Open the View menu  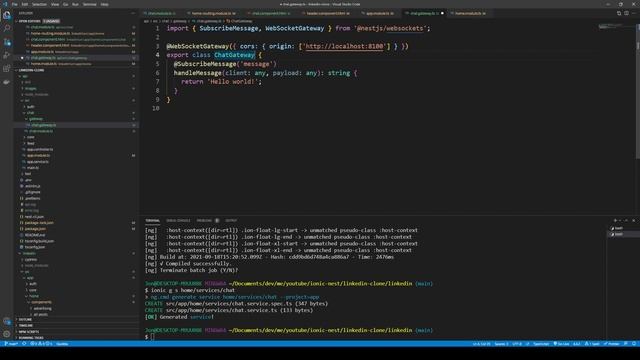[x=55, y=4]
